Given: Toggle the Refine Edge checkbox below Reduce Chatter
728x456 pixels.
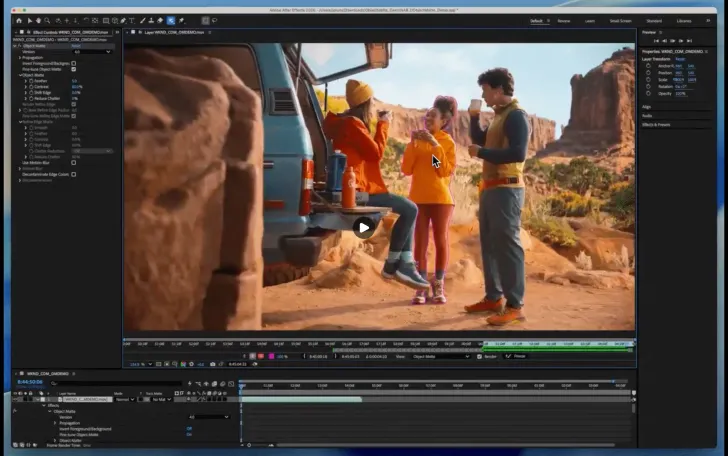Looking at the screenshot, I should 74,104.
